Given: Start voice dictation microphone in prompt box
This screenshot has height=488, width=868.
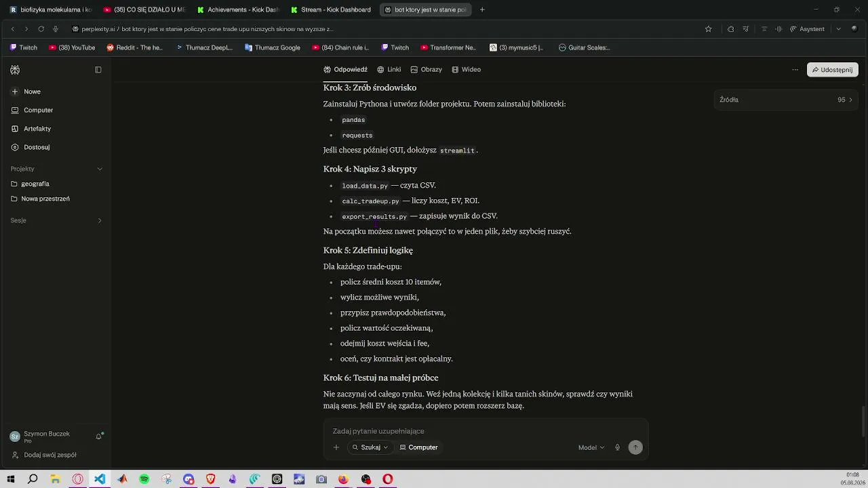Looking at the screenshot, I should click(617, 447).
